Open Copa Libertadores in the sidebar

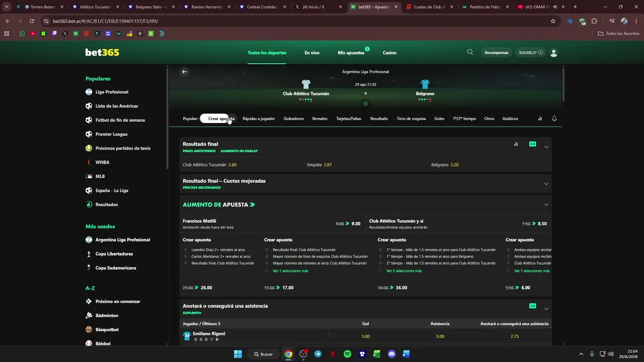pos(114,254)
